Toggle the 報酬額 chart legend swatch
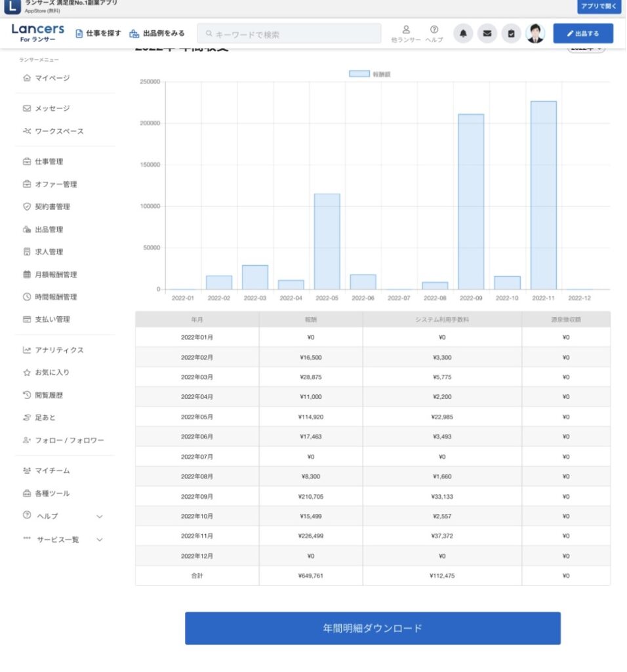 coord(359,74)
